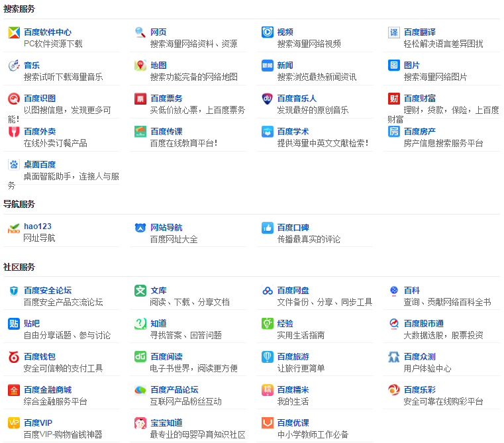Image resolution: width=504 pixels, height=443 pixels.
Task: Click the 百度旅游 balloon icon
Action: [267, 357]
